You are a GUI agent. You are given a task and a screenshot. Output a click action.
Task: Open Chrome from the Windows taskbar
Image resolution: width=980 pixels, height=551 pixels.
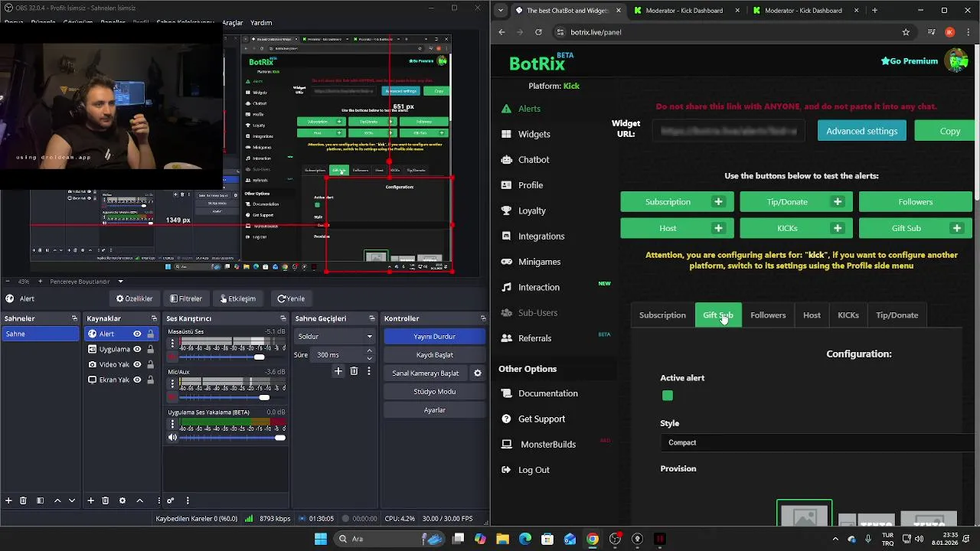click(593, 539)
